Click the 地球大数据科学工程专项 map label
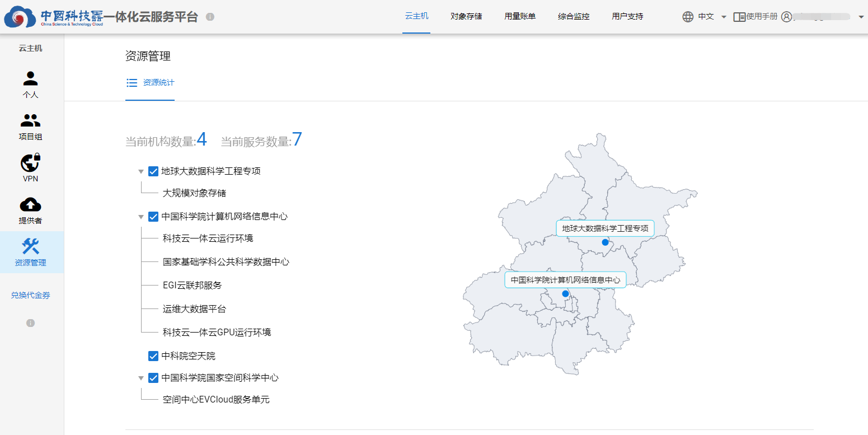 tap(605, 228)
